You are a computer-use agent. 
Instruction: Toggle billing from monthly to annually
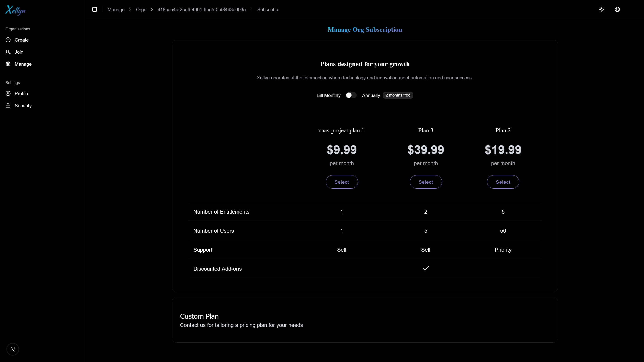351,95
